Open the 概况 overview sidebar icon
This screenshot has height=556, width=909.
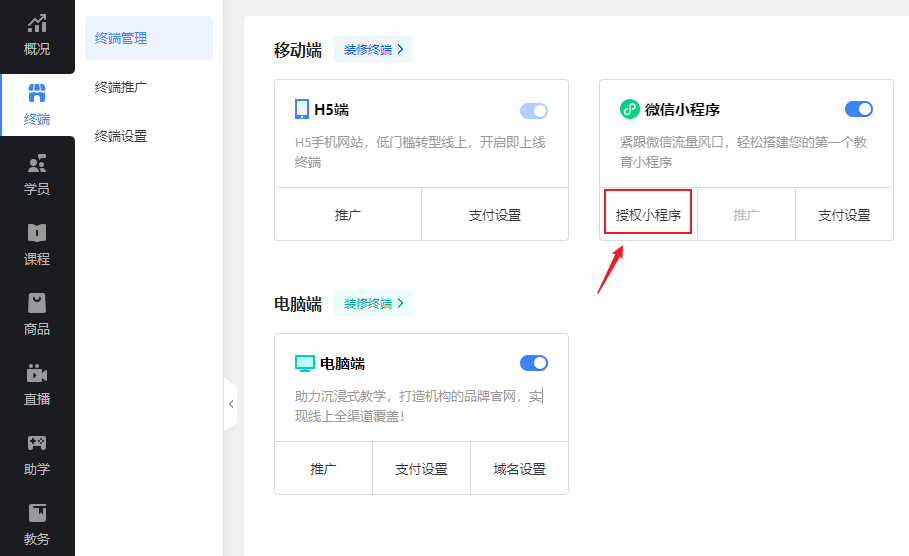(37, 24)
